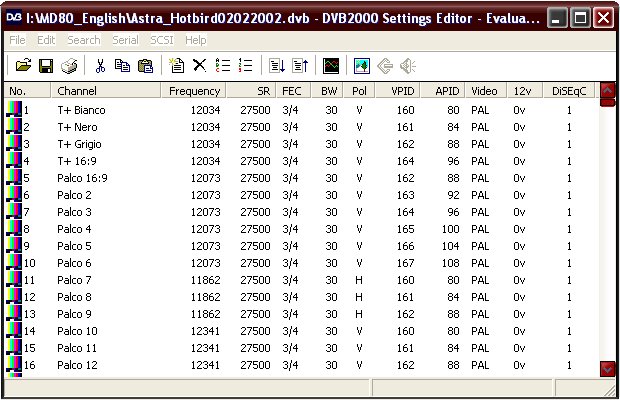The width and height of the screenshot is (620, 400).
Task: Open the signal graph monitor icon
Action: click(x=331, y=66)
